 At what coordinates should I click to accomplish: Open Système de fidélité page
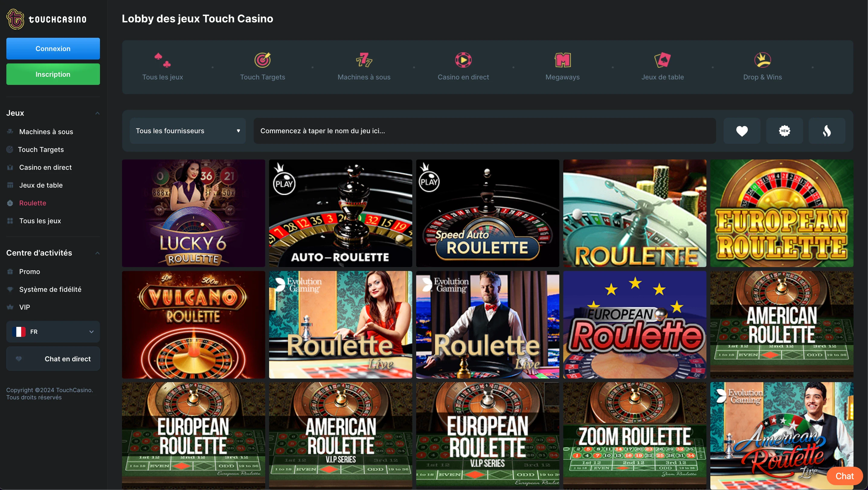[x=50, y=289]
